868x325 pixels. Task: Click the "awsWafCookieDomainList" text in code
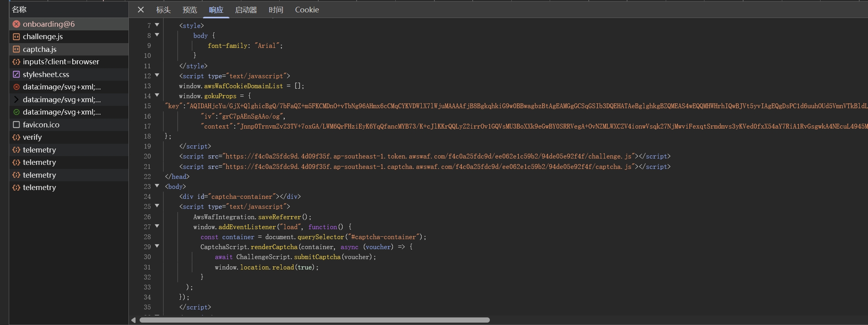244,86
